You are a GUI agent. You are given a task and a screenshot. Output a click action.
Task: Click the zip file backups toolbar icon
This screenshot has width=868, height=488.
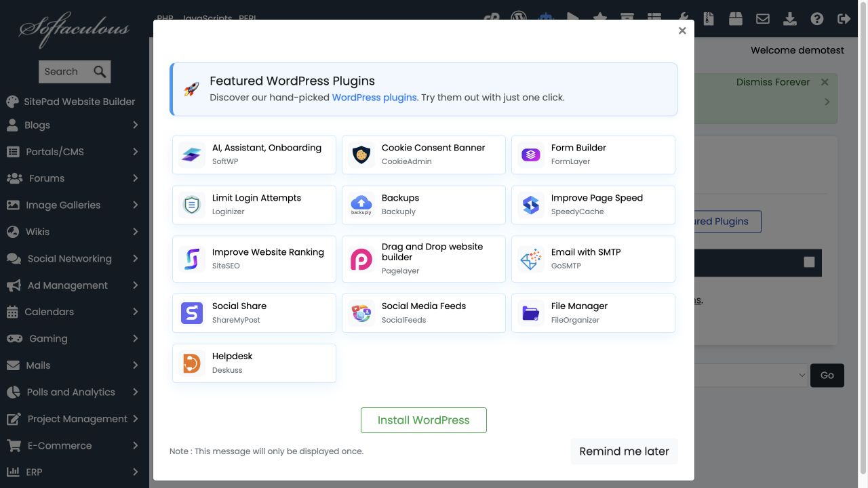point(709,18)
